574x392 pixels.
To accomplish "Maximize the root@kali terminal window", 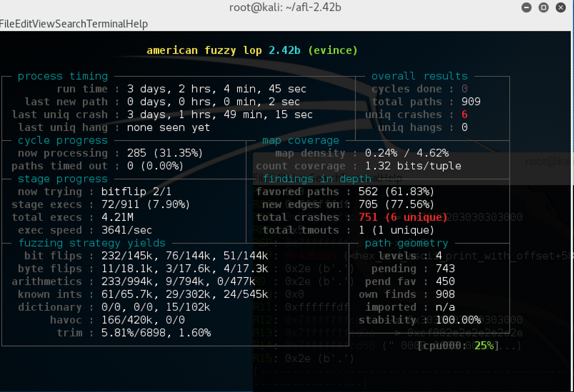I will (x=544, y=8).
